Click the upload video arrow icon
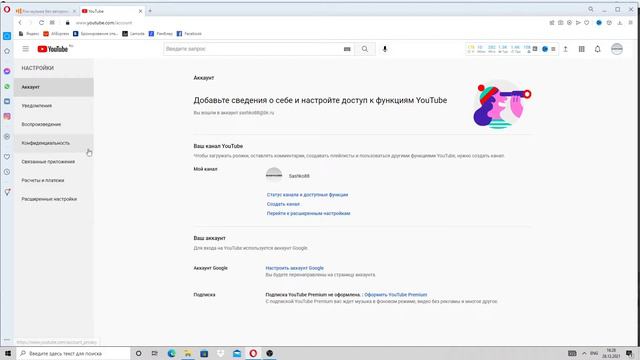The height and width of the screenshot is (360, 640). (x=566, y=49)
